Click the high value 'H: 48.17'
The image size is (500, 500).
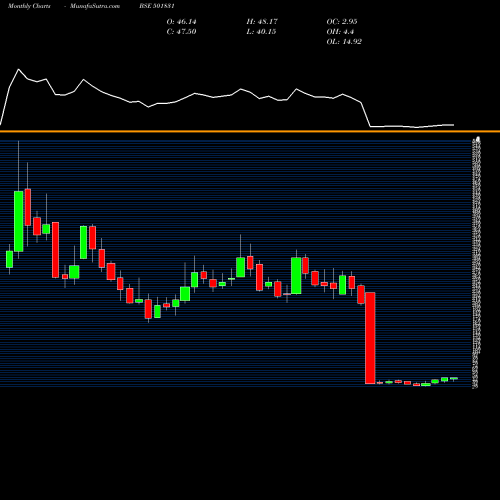(262, 22)
